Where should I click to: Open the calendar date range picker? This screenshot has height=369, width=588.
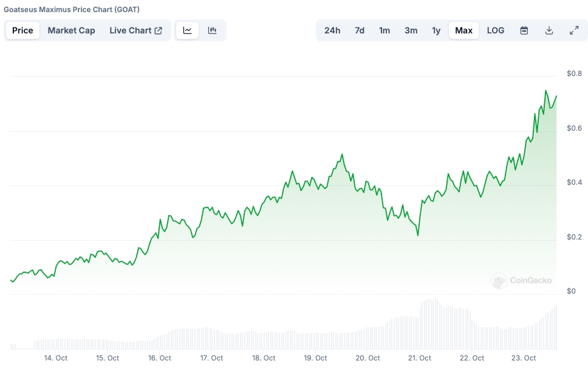pyautogui.click(x=524, y=30)
